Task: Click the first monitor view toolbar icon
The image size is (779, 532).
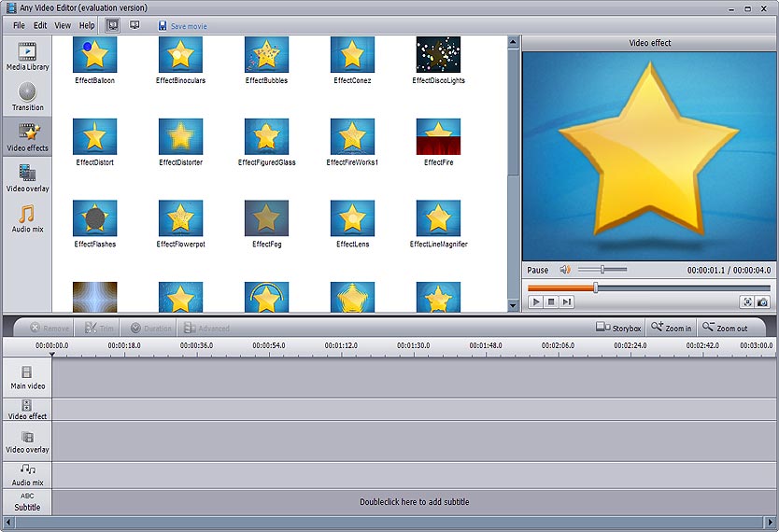Action: coord(113,25)
